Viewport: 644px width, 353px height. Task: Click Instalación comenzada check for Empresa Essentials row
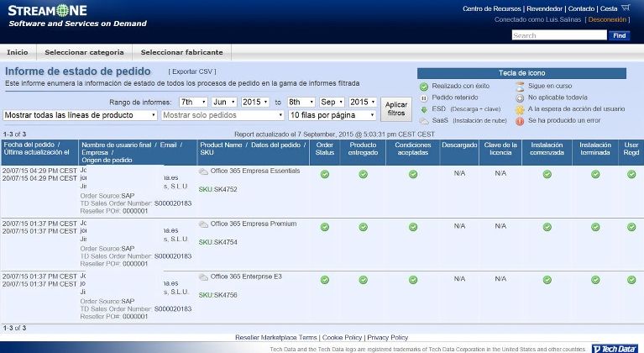(x=547, y=174)
